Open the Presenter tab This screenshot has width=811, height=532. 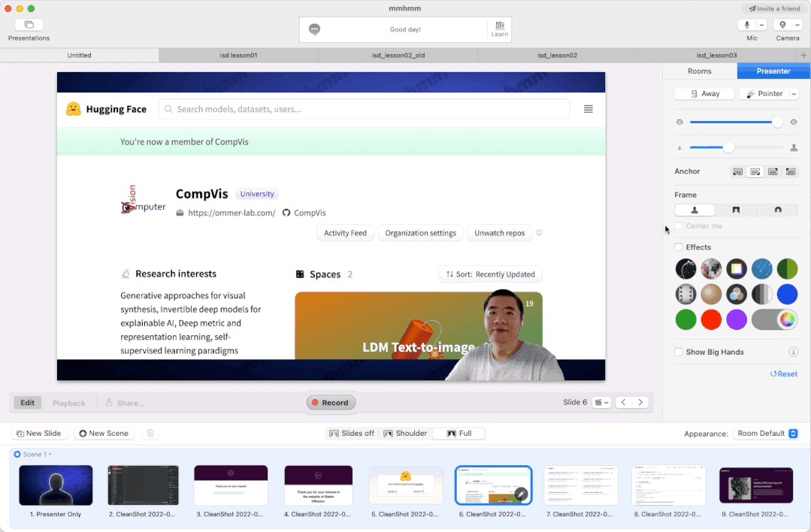tap(773, 71)
